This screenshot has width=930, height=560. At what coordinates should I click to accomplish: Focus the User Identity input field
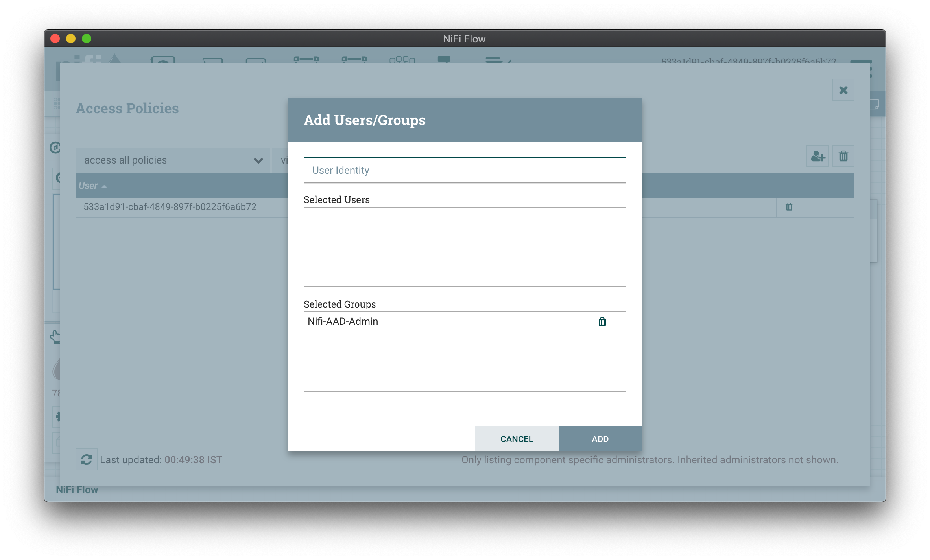click(x=465, y=170)
